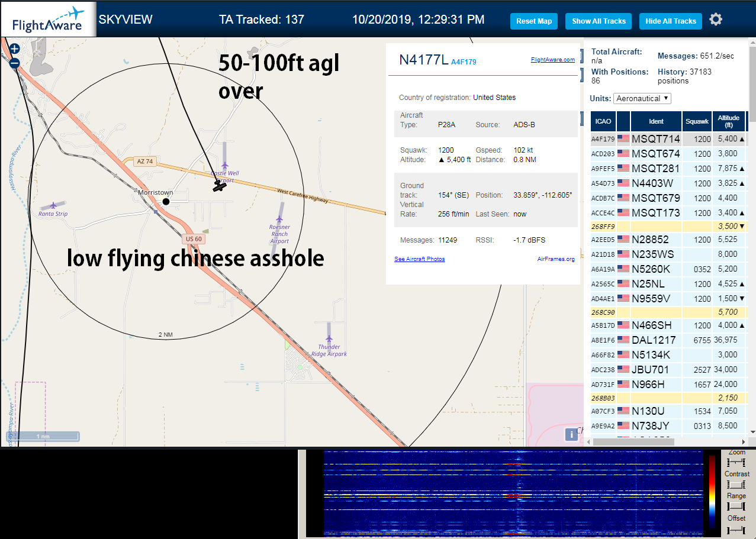
Task: Adjust the waterfall Contrast slider
Action: (736, 485)
